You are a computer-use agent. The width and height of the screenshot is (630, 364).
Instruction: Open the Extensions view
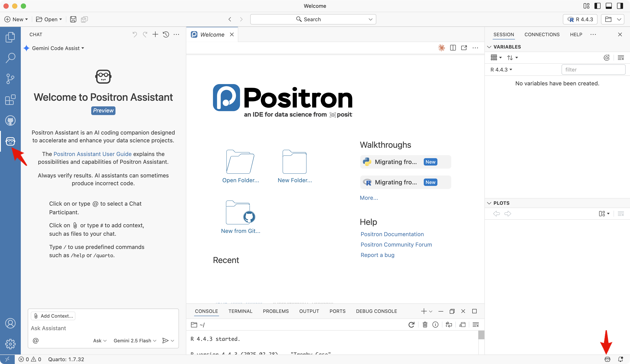point(10,100)
